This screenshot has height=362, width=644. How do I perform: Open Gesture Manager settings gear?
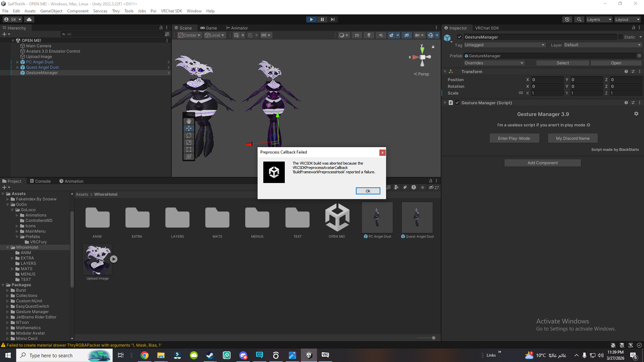(636, 114)
